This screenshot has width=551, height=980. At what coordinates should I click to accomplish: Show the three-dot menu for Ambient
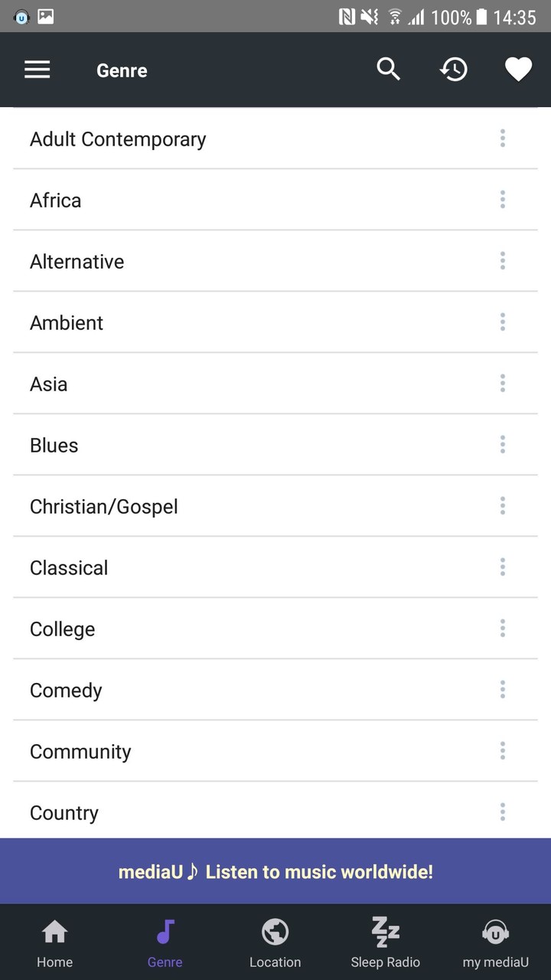503,322
